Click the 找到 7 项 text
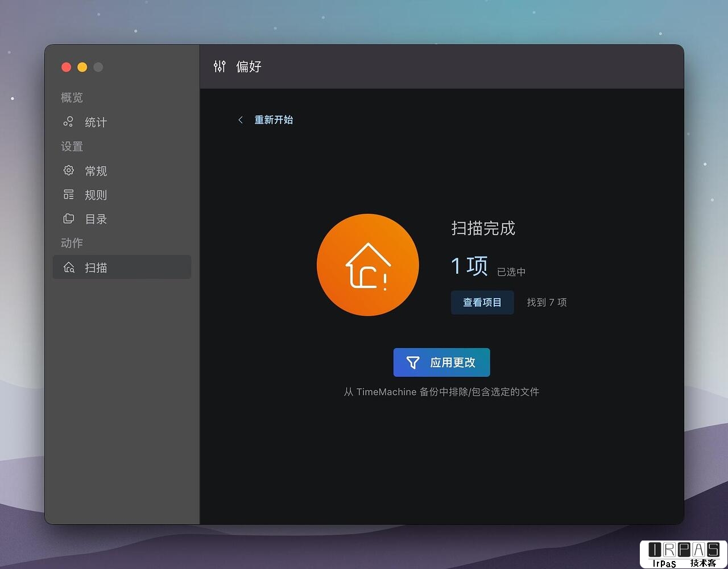 547,303
